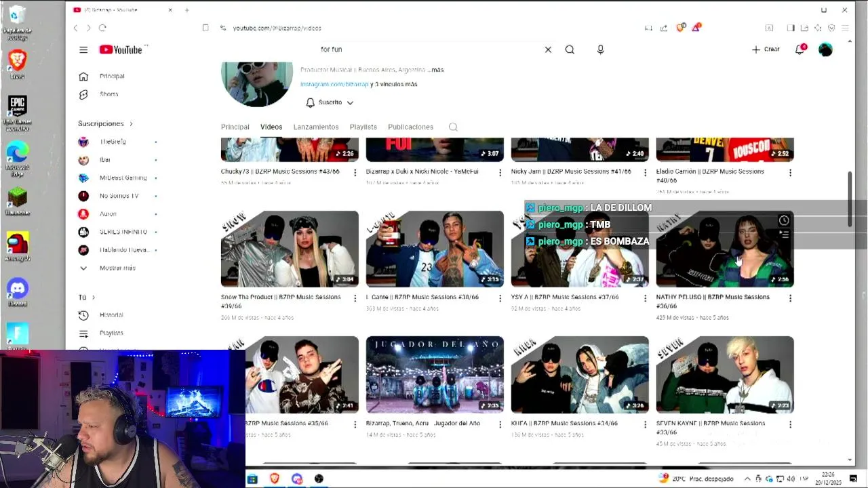Open the notifications bell
The image size is (868, 488).
(x=800, y=49)
